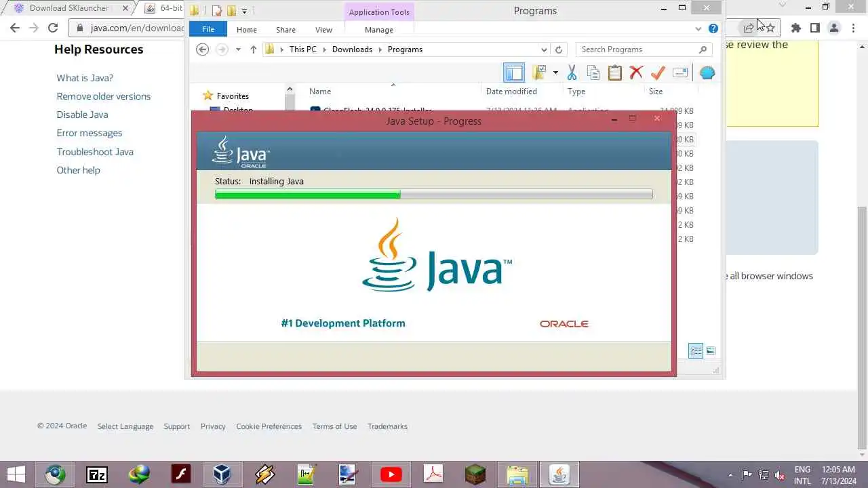Open the 'Other help' link

78,170
